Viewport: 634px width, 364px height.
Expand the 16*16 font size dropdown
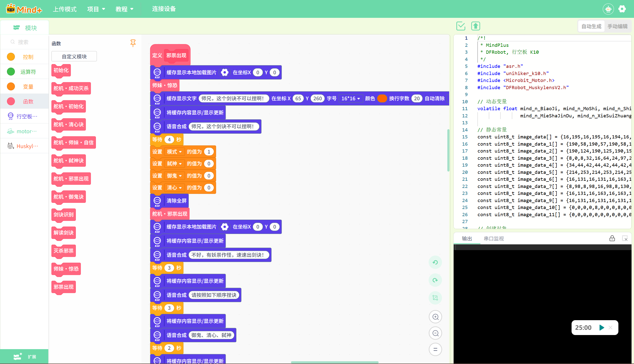[x=350, y=99]
